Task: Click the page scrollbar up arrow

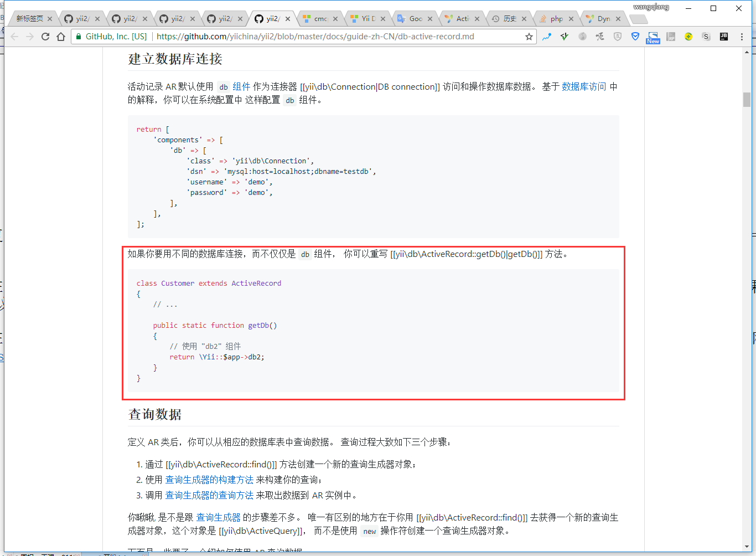Action: coord(747,52)
